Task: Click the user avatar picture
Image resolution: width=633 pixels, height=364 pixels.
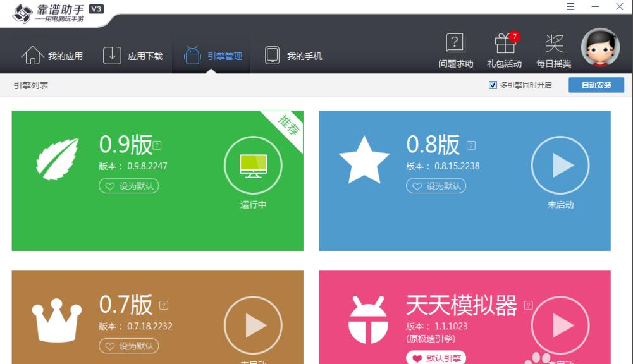Action: 599,47
